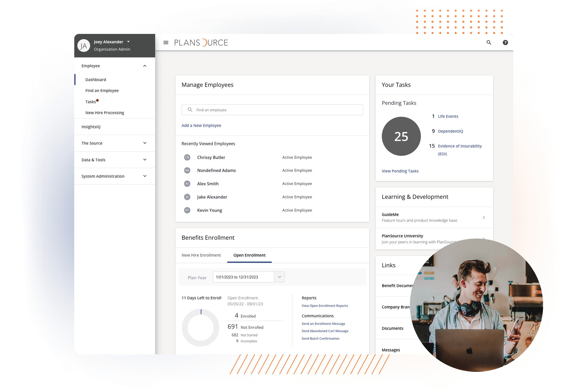Open New Hire Processing in sidebar
The image size is (588, 389).
click(x=105, y=113)
